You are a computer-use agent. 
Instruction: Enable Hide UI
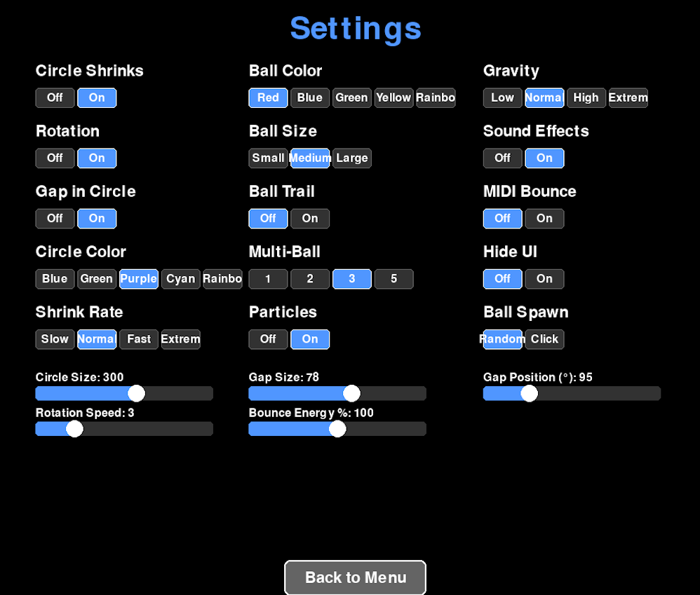point(544,279)
